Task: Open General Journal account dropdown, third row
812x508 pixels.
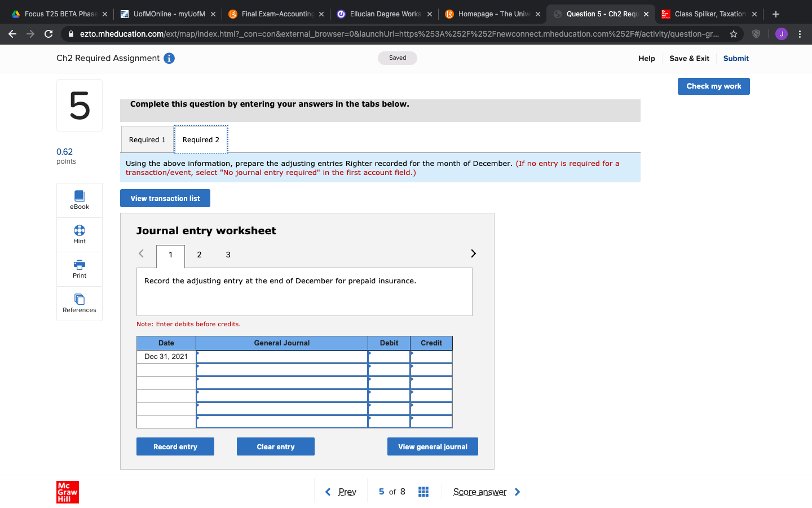Action: [x=282, y=383]
